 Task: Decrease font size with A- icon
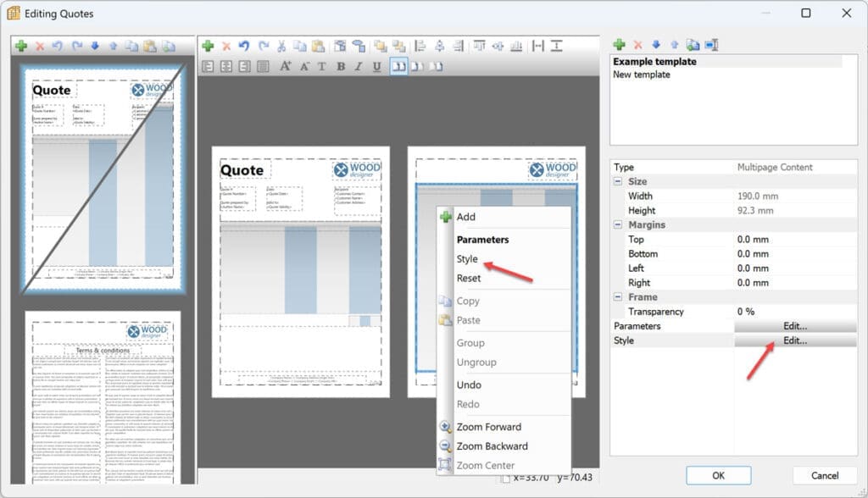point(304,66)
